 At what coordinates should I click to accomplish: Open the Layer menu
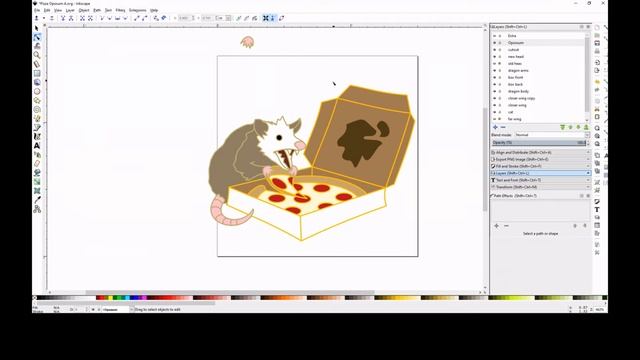(x=70, y=10)
